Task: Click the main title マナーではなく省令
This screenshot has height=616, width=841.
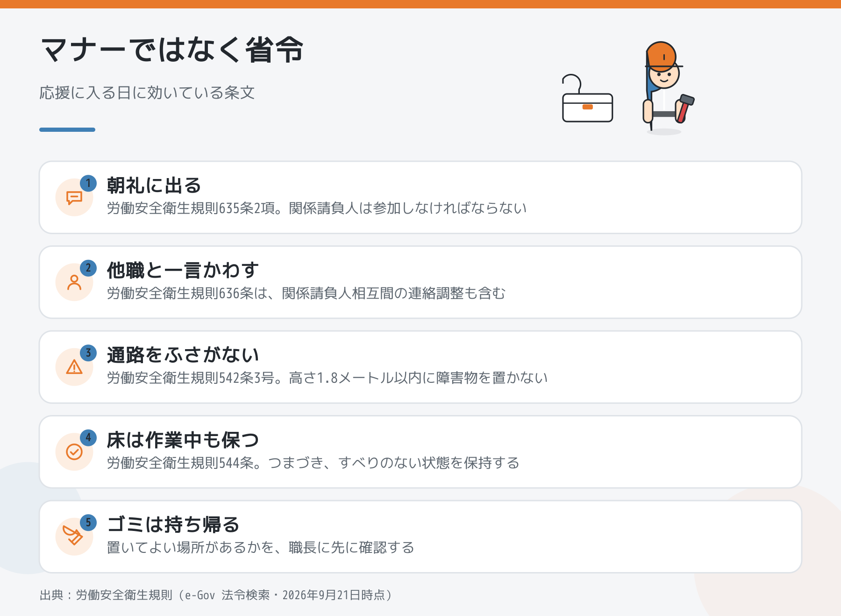Action: coord(172,50)
